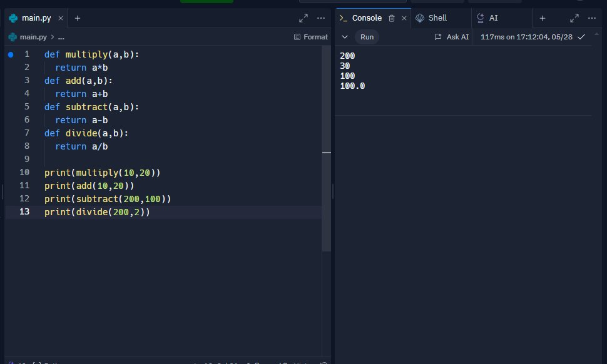Open a new editor tab with plus icon
607x364 pixels.
tap(77, 18)
